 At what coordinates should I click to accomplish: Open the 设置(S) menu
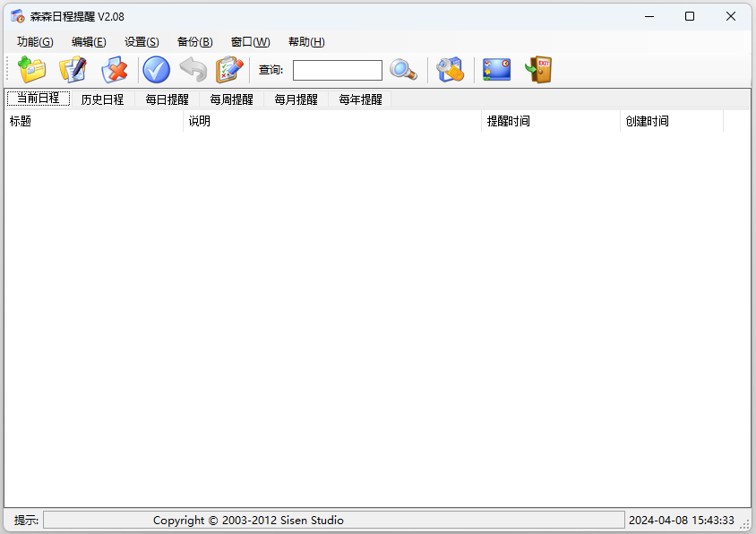pyautogui.click(x=142, y=42)
